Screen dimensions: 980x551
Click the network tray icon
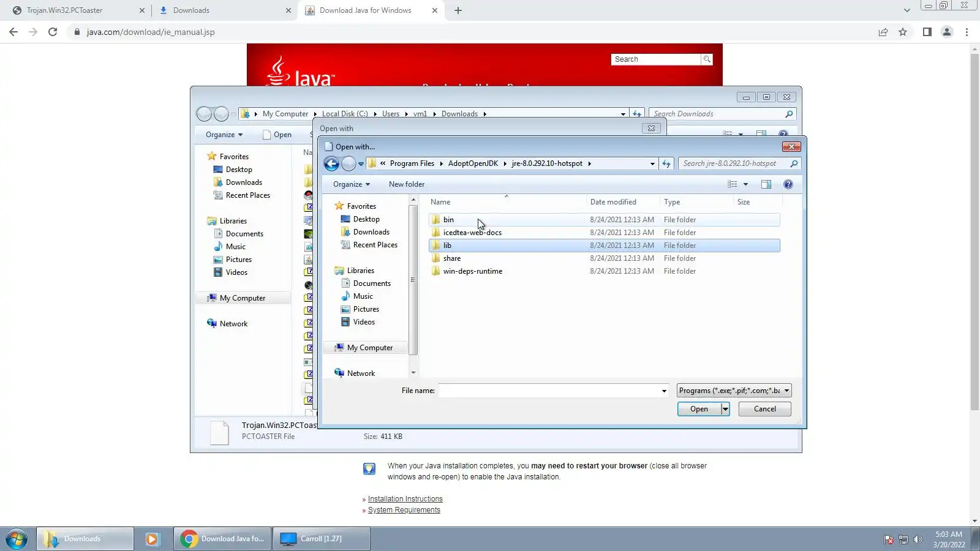pos(903,539)
